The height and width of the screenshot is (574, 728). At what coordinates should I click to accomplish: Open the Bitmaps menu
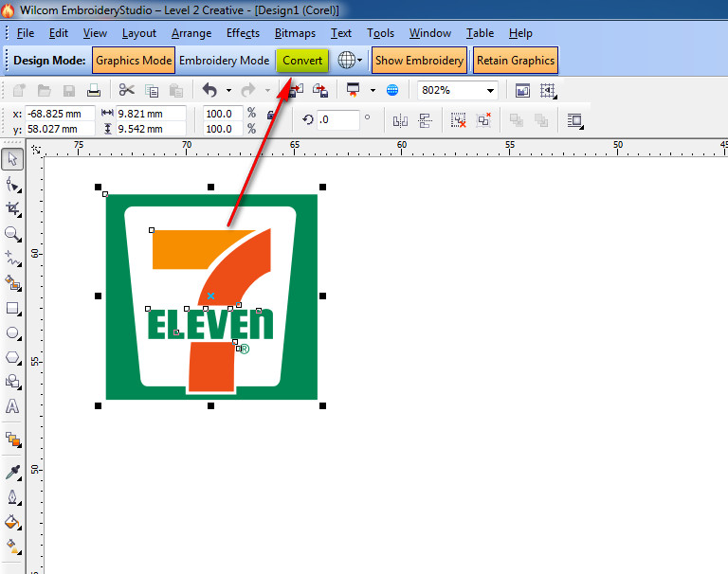point(295,33)
